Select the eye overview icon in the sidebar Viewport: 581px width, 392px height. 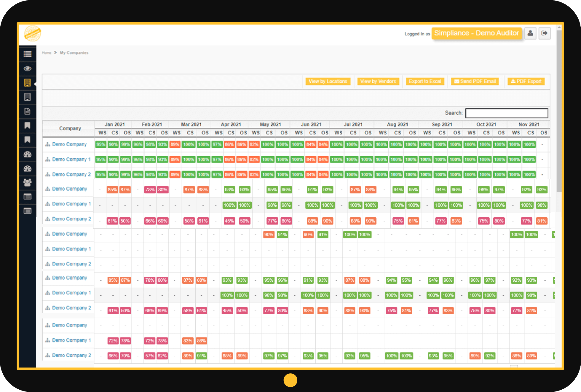pos(28,68)
